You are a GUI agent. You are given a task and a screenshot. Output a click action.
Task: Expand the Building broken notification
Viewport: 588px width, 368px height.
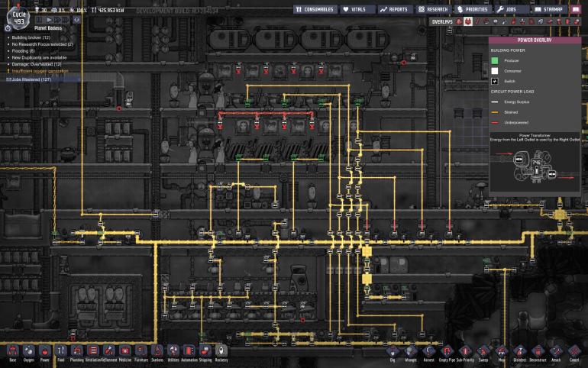31,37
